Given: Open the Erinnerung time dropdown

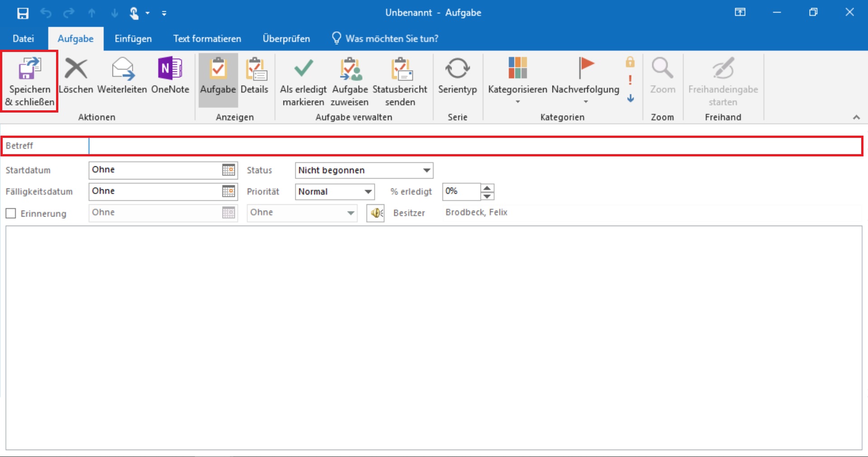Looking at the screenshot, I should point(302,213).
